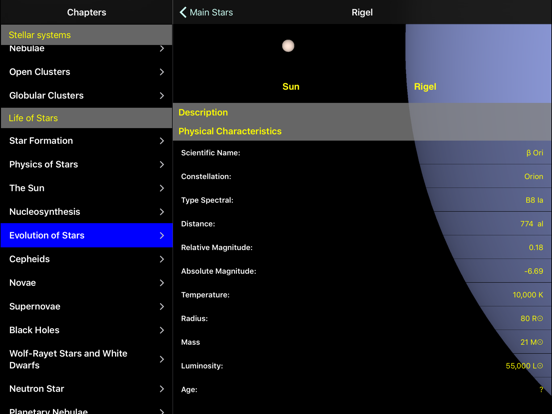Click the Orion constellation value
Screen dimensions: 552x414
(534, 176)
